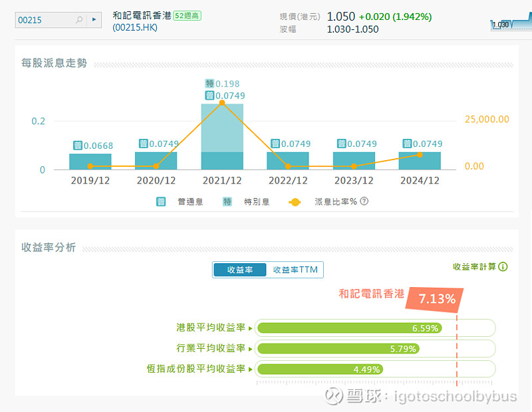Open the 收益率計算 link
The width and height of the screenshot is (532, 412).
(474, 266)
